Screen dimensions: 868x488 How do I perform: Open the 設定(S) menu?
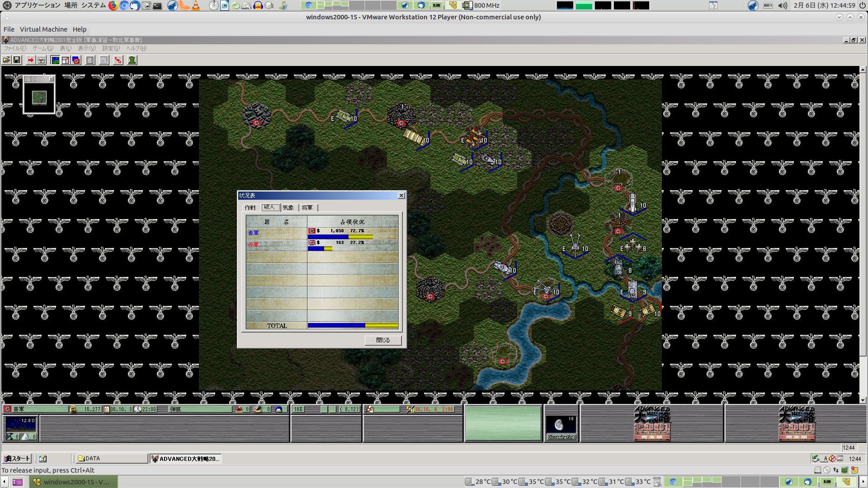coord(111,48)
